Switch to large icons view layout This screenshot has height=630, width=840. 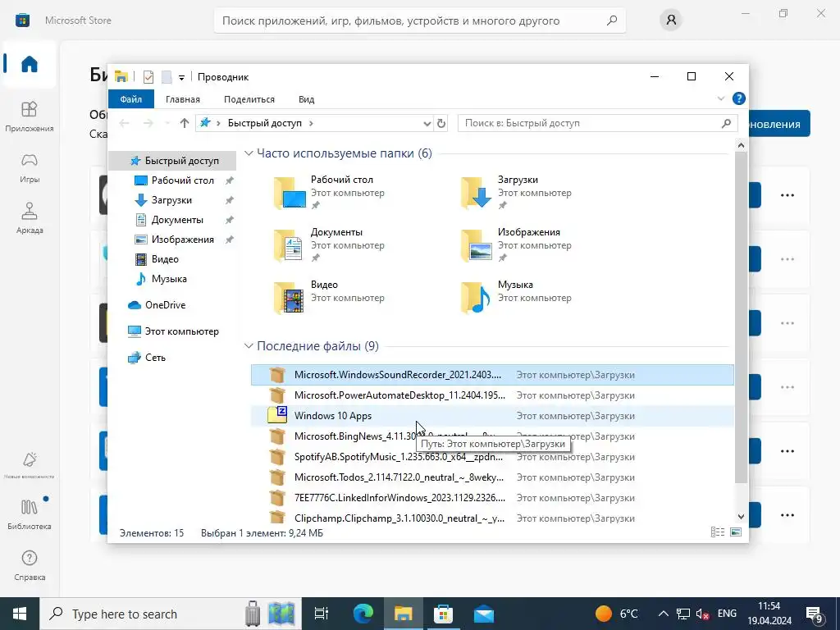point(736,532)
